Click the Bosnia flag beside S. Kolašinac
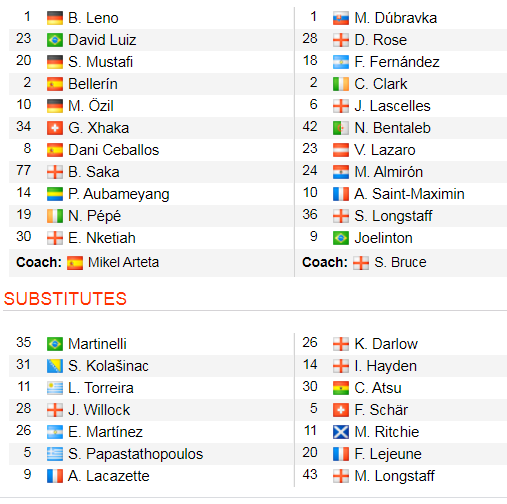507x504 pixels. click(x=55, y=366)
